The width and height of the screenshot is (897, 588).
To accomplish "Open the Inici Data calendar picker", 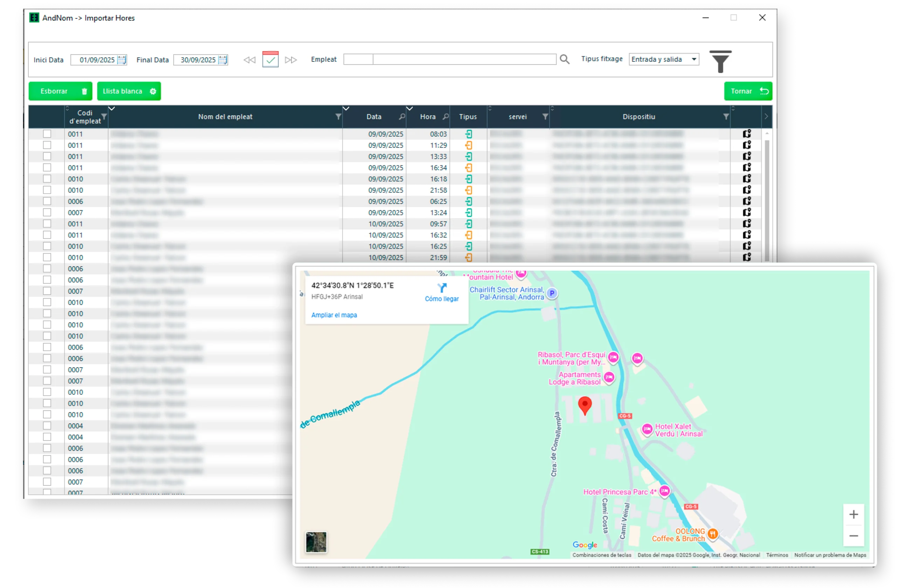I will point(122,60).
